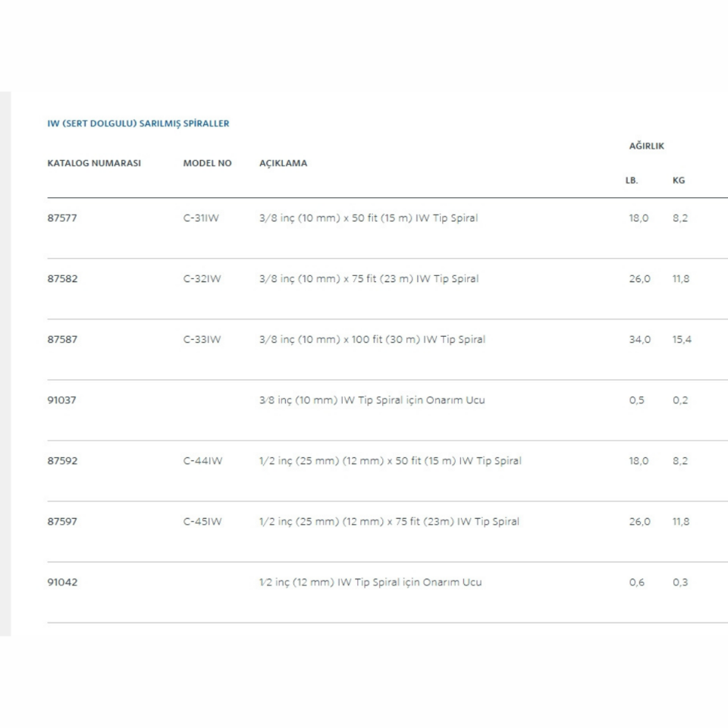The width and height of the screenshot is (728, 728).
Task: Click catalog number 91042
Action: coord(62,582)
